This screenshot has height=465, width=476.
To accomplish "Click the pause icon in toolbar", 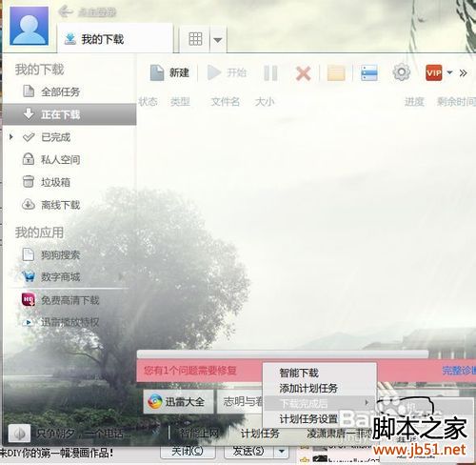I will (x=270, y=73).
